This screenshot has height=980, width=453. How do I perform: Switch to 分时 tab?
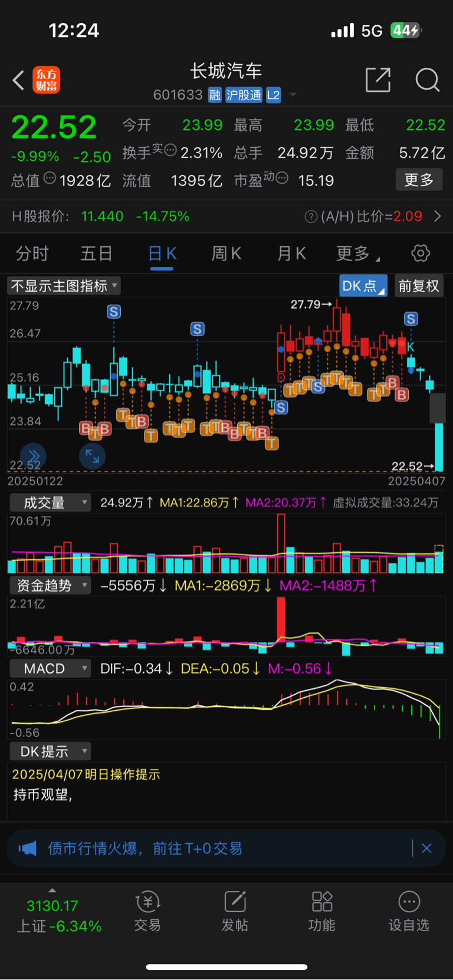(x=32, y=254)
